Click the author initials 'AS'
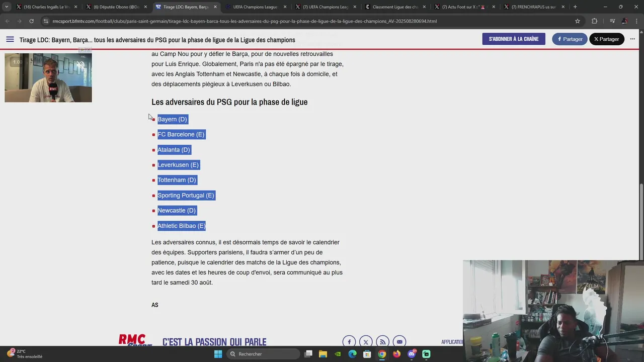 click(x=155, y=305)
